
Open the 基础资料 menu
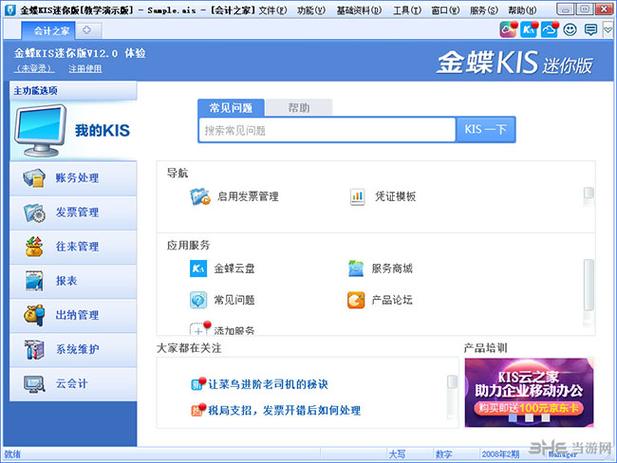pyautogui.click(x=359, y=10)
